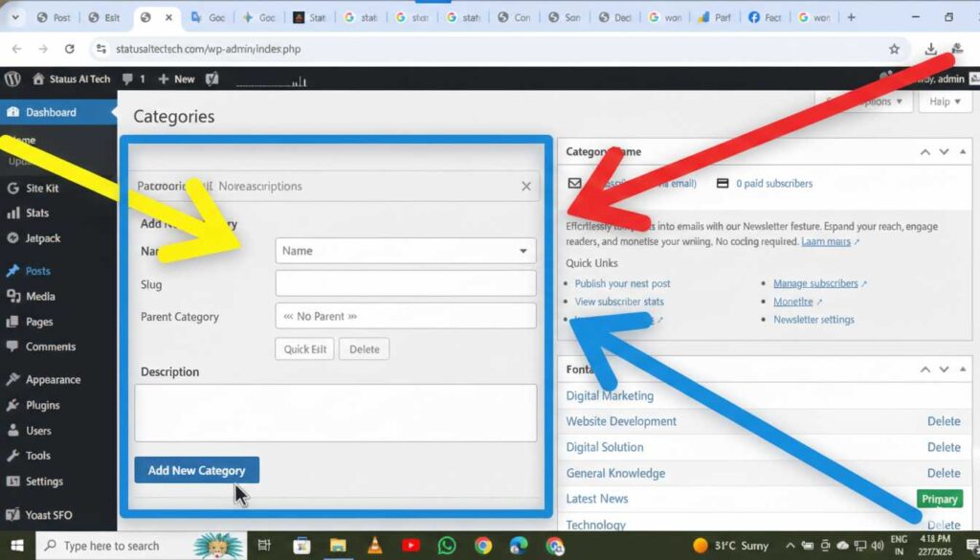Screen dimensions: 980x560
Task: Click the Add New Category button
Action: (196, 470)
